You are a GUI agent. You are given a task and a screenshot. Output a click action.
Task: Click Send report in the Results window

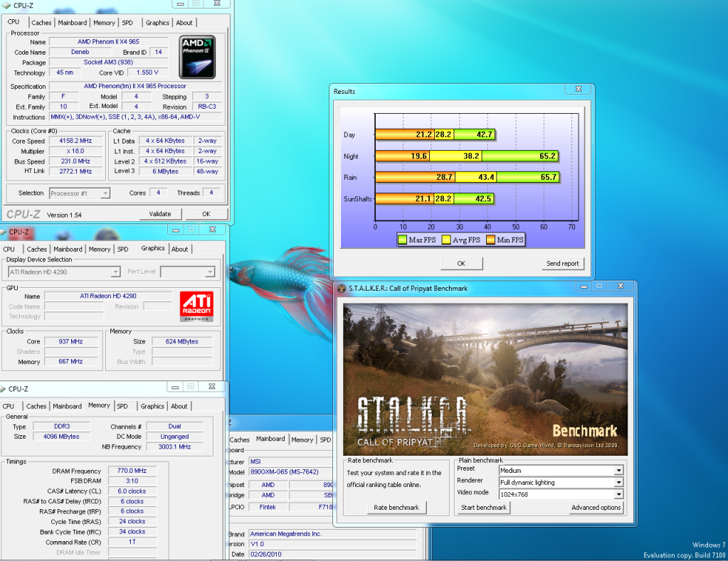click(562, 264)
